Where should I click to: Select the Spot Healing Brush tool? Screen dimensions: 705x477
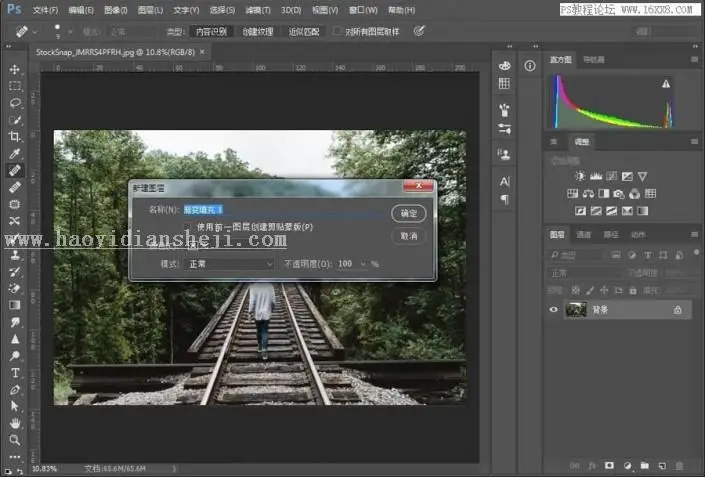click(x=15, y=170)
